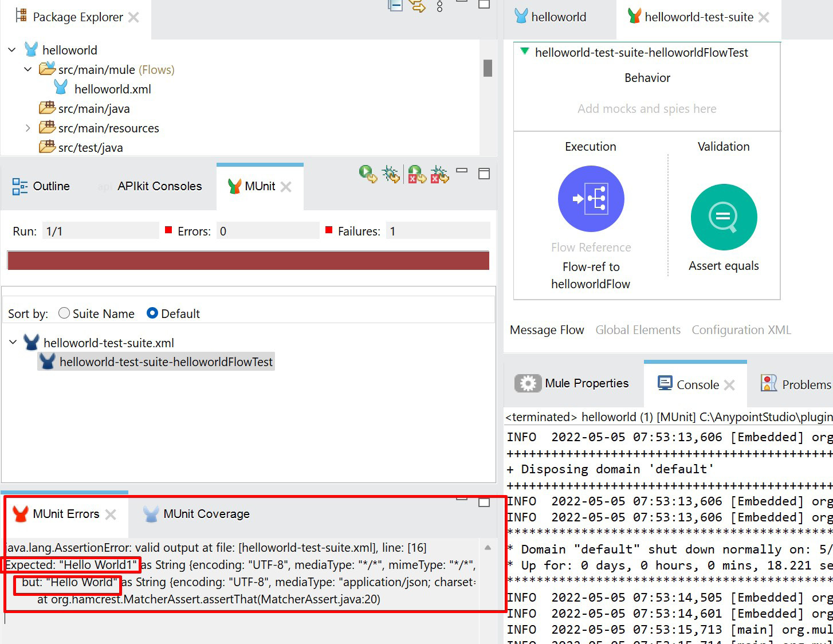This screenshot has width=833, height=644.
Task: Expand the src/main/resources folder
Action: [x=28, y=128]
